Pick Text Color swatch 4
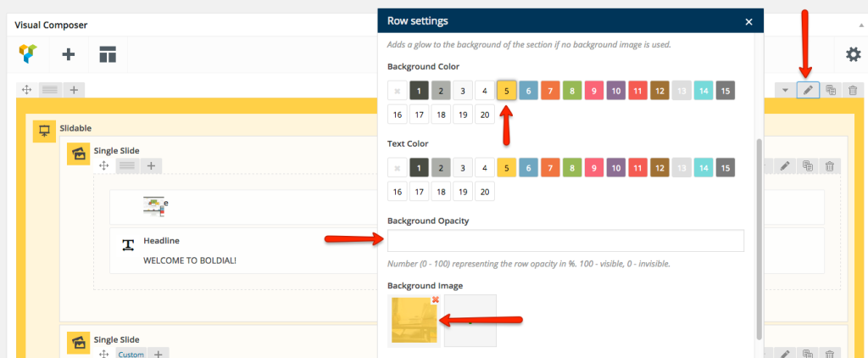Screen dimensions: 868x358 [485, 167]
